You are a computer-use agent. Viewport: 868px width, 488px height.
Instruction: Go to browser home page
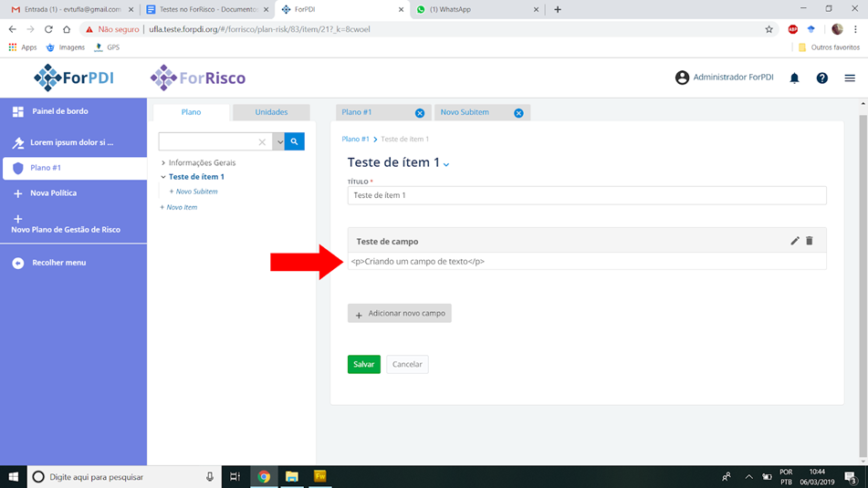67,29
